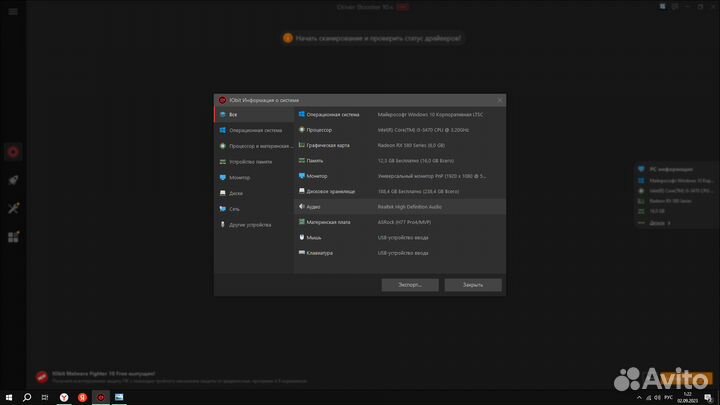Click the drive icon in Дисковое хранилище row
This screenshot has width=720, height=405.
pyautogui.click(x=302, y=191)
